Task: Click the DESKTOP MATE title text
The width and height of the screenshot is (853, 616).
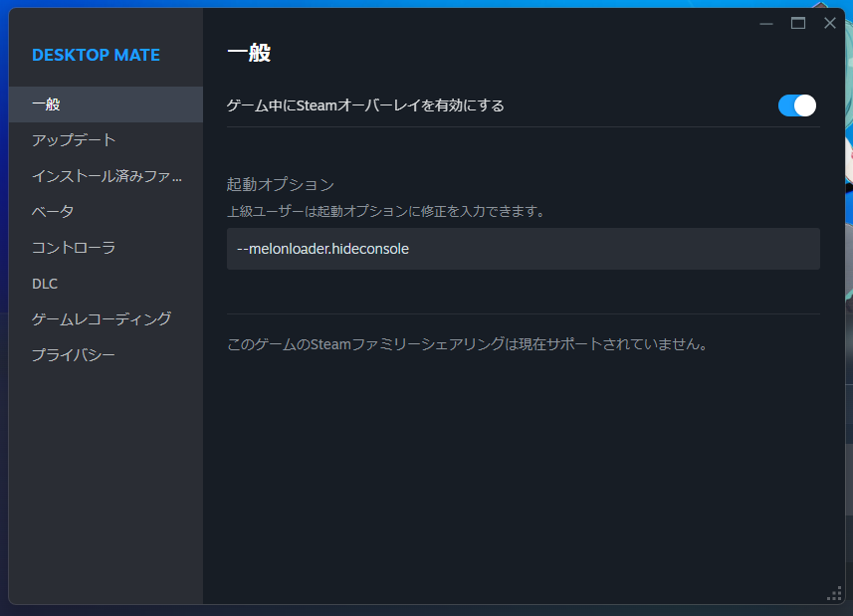Action: click(96, 55)
